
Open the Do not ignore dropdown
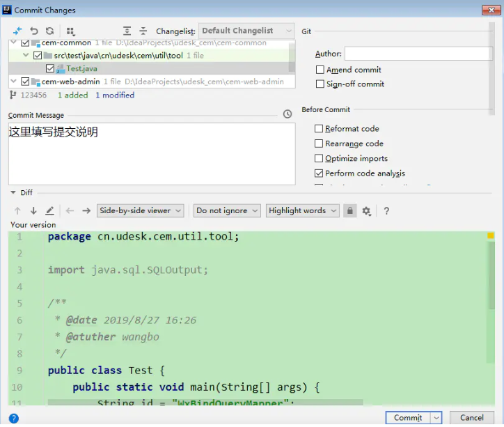pyautogui.click(x=227, y=211)
